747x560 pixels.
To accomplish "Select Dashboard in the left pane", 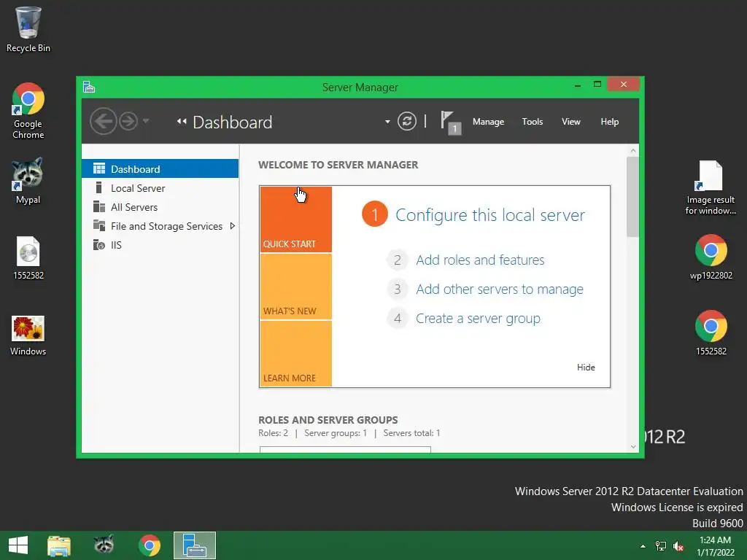I will [x=160, y=168].
